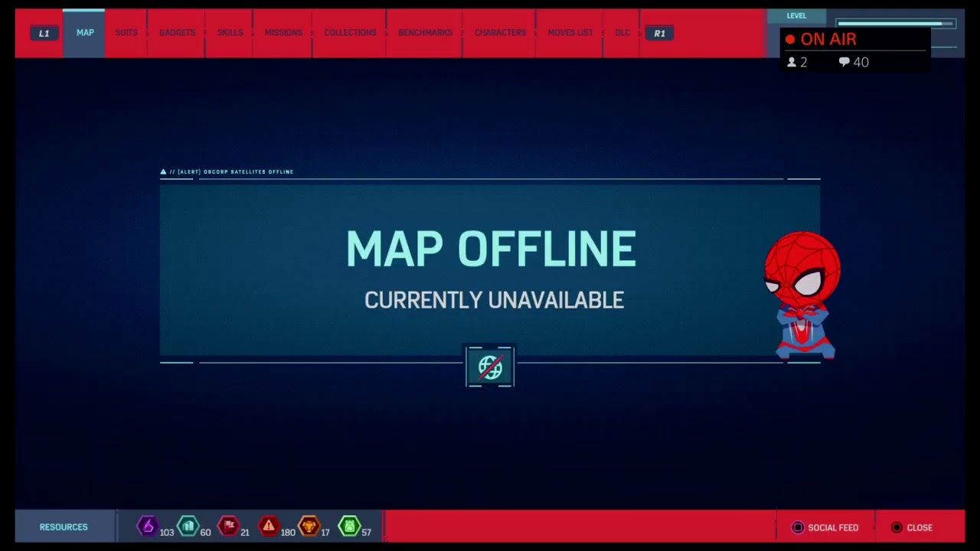Open the Collections tab
This screenshot has width=980, height=551.
pos(350,33)
